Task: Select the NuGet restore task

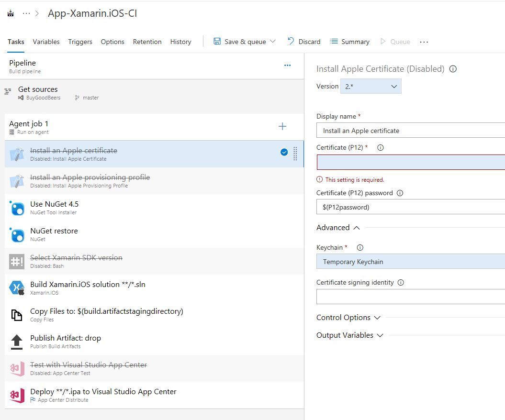Action: 154,234
